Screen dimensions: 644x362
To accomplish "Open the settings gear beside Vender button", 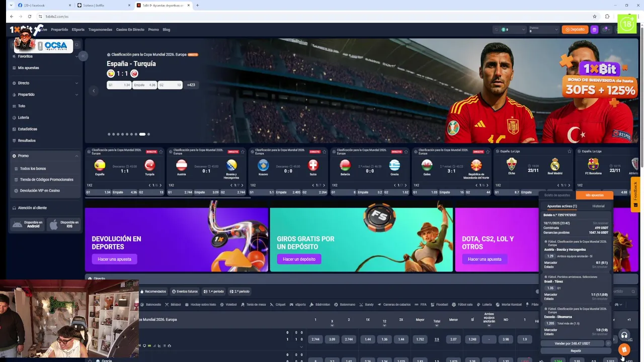I will point(608,343).
